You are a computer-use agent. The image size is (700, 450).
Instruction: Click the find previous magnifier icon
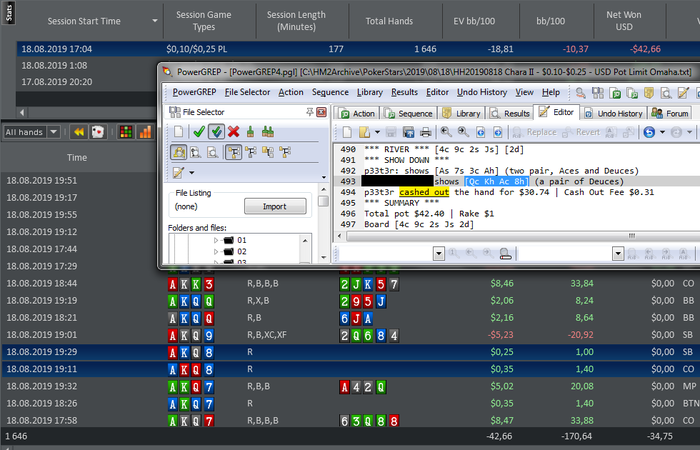pyautogui.click(x=446, y=132)
